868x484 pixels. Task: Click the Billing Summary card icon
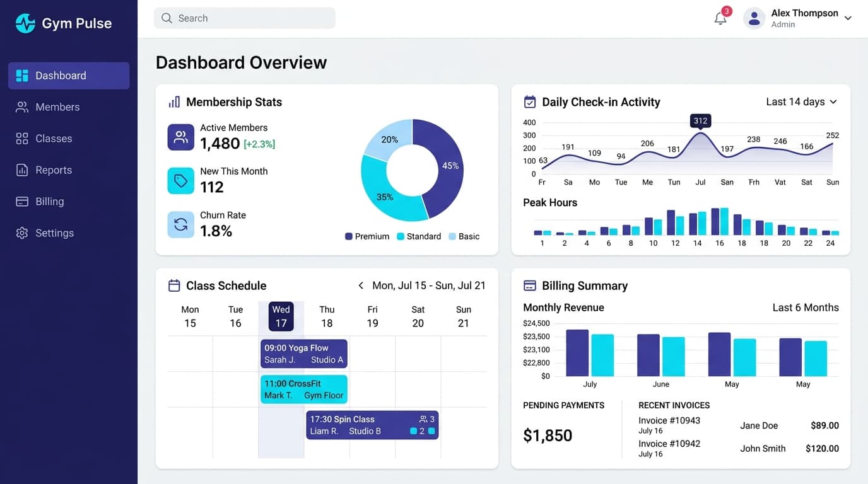coord(530,285)
